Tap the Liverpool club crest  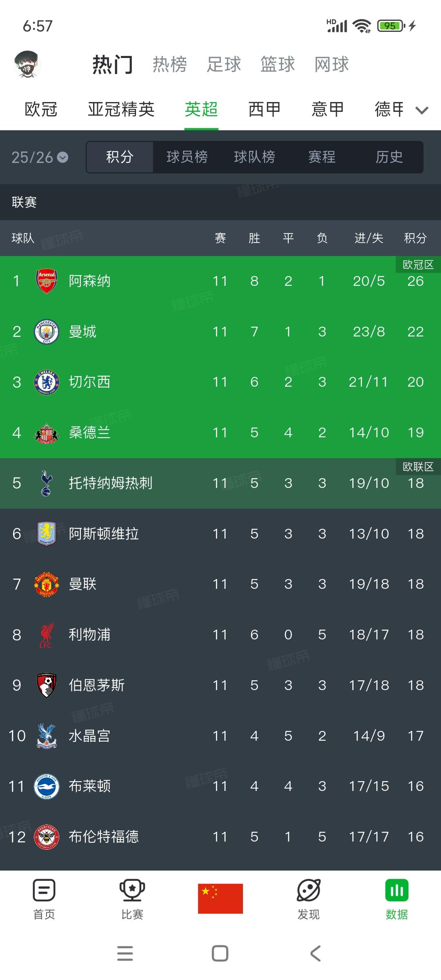pyautogui.click(x=47, y=635)
